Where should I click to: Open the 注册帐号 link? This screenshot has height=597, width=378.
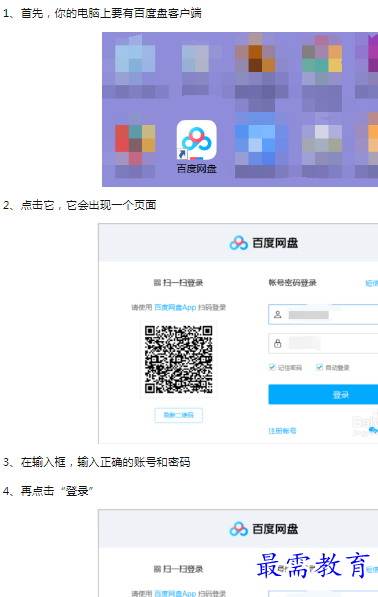pos(282,431)
